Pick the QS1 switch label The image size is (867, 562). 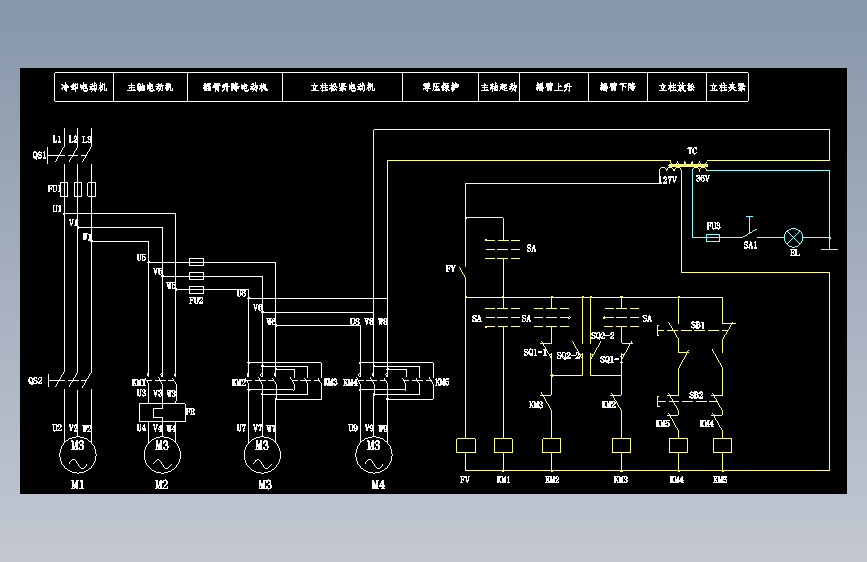(x=39, y=155)
